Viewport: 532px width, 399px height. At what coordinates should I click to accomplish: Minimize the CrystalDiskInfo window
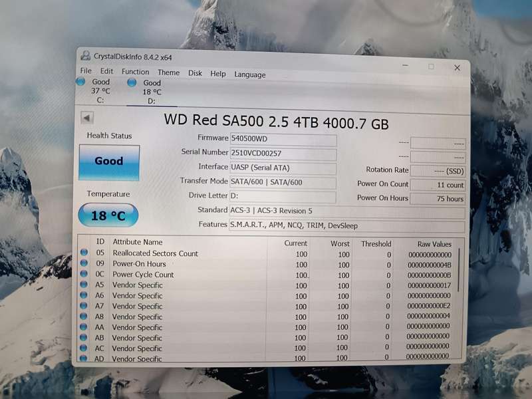click(405, 65)
